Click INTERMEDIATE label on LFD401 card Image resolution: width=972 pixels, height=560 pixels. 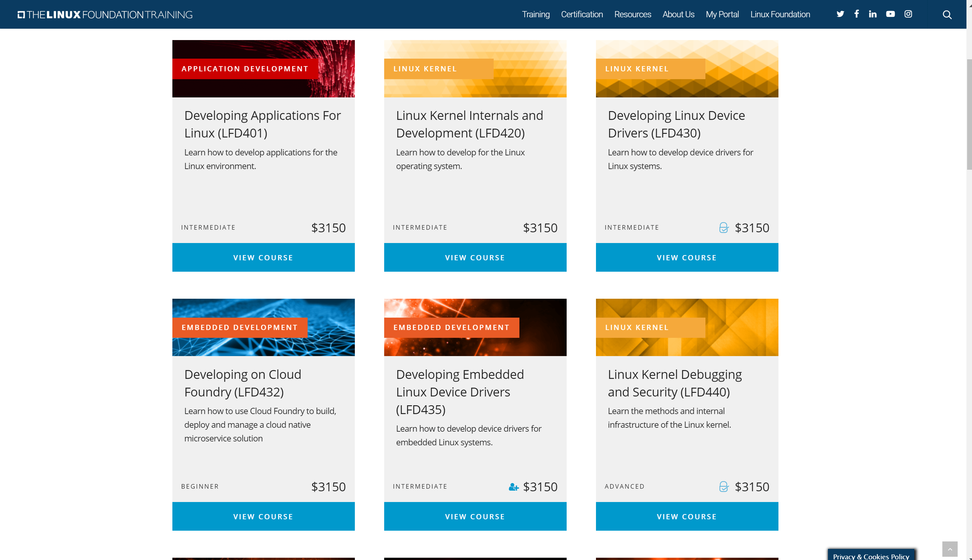click(208, 227)
